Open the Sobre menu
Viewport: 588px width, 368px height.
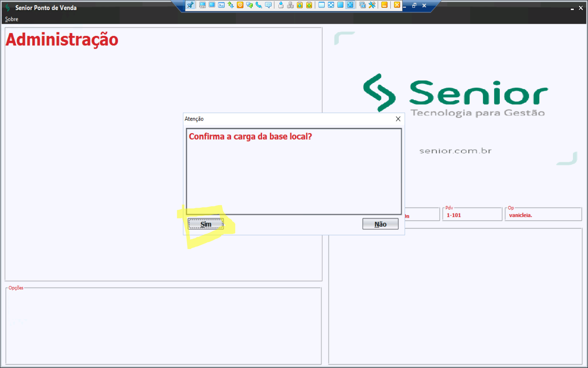[11, 19]
